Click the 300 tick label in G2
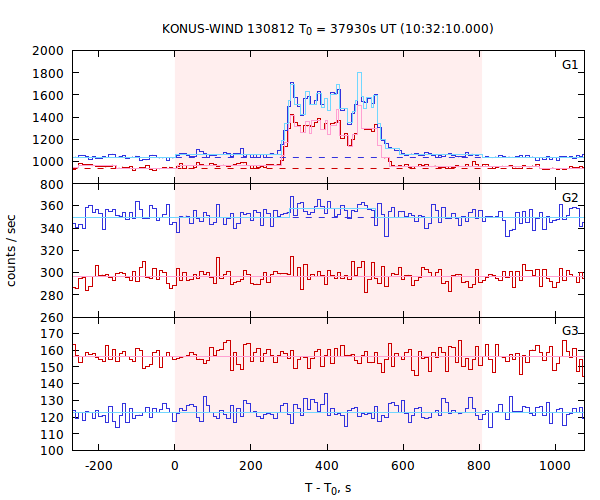This screenshot has width=600, height=500. click(52, 273)
